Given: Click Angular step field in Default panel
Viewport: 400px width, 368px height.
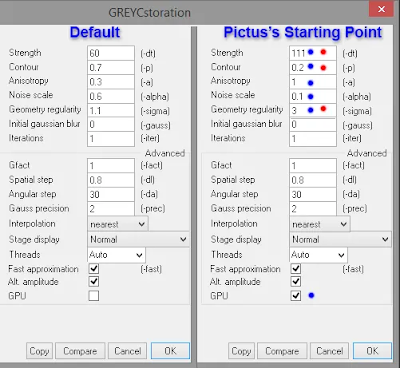Looking at the screenshot, I should click(x=111, y=194).
